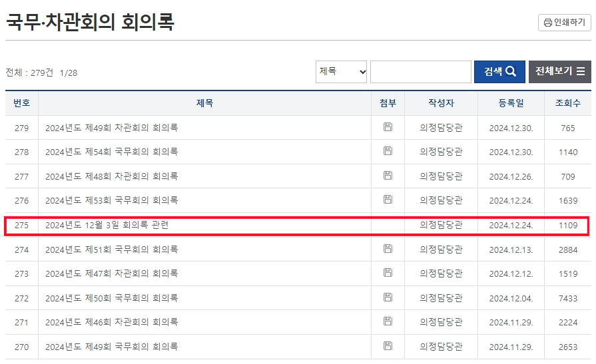Image resolution: width=596 pixels, height=364 pixels.
Task: Click view count 2653
Action: [x=568, y=347]
